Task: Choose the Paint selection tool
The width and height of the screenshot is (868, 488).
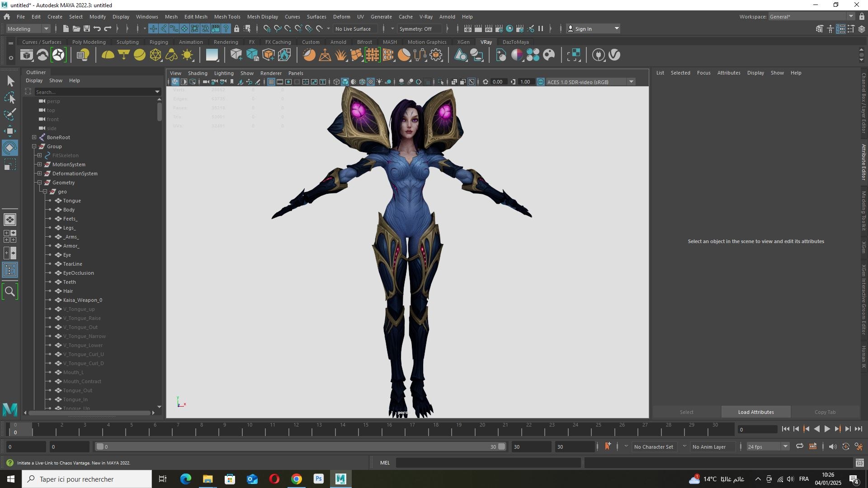Action: tap(10, 114)
